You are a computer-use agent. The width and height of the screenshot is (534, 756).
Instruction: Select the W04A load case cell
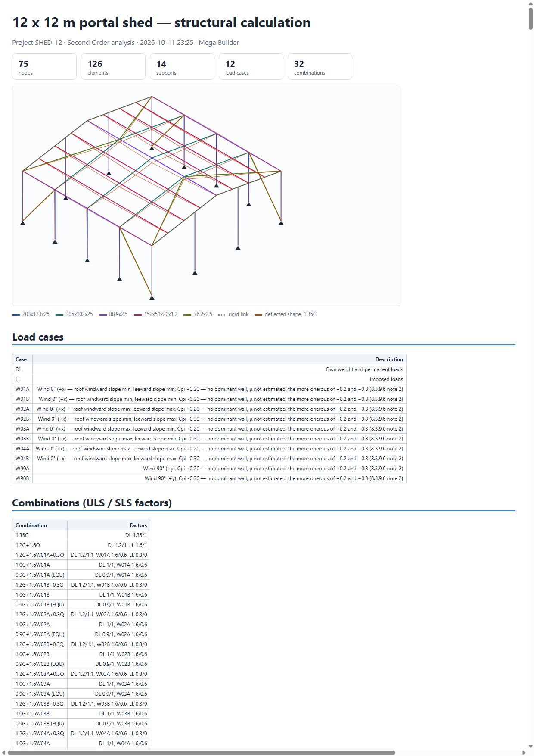tap(22, 449)
